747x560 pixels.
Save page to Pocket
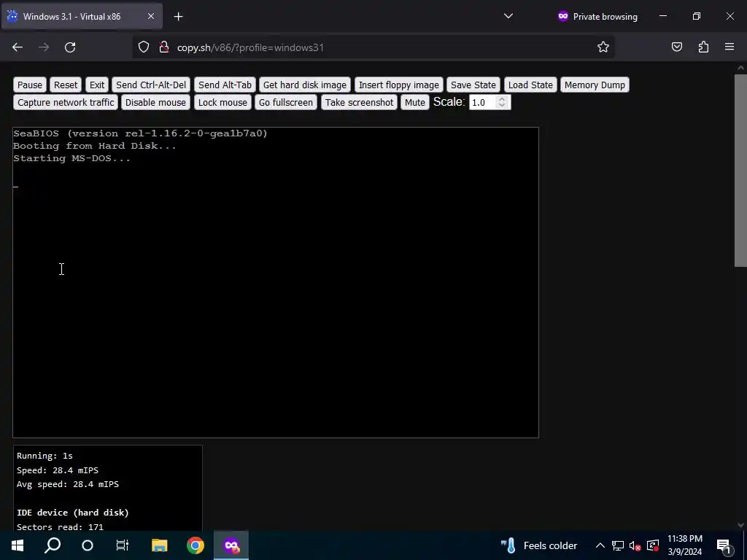point(676,47)
